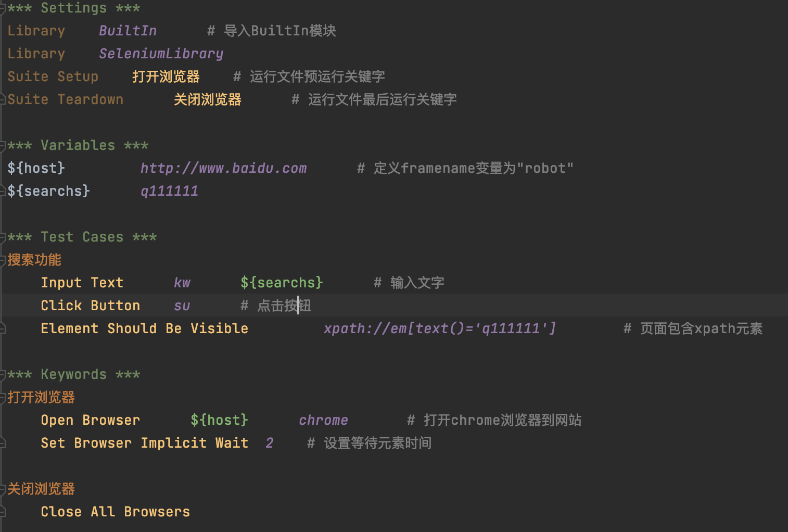The image size is (788, 532).
Task: Fold the 打开浏览器 keyword block
Action: click(3, 398)
